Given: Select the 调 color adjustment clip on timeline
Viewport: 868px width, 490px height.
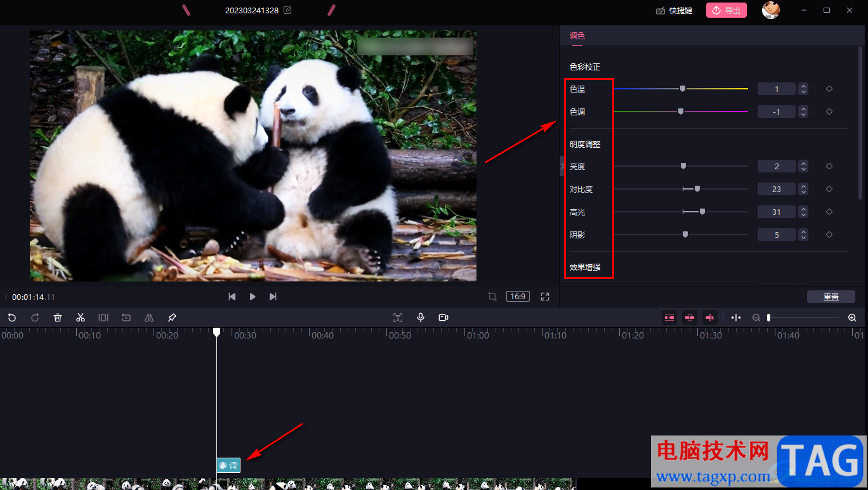Looking at the screenshot, I should tap(228, 465).
